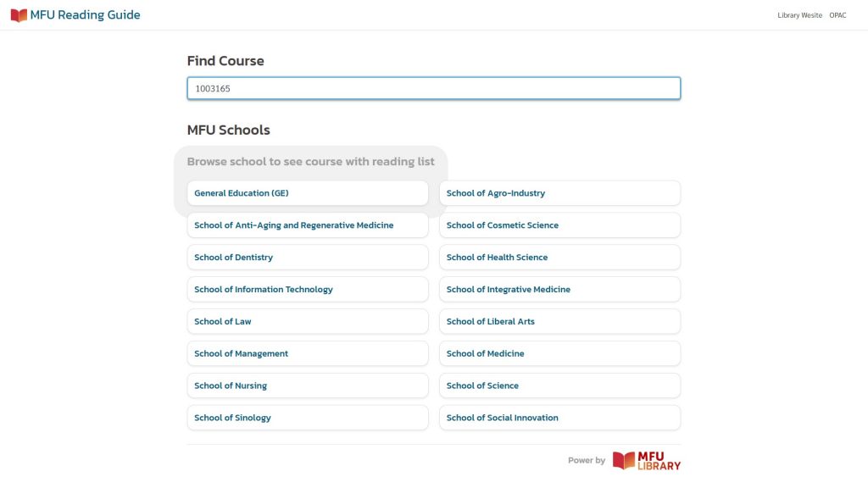Browse School of Dentistry courses
This screenshot has height=488, width=868.
(x=307, y=258)
